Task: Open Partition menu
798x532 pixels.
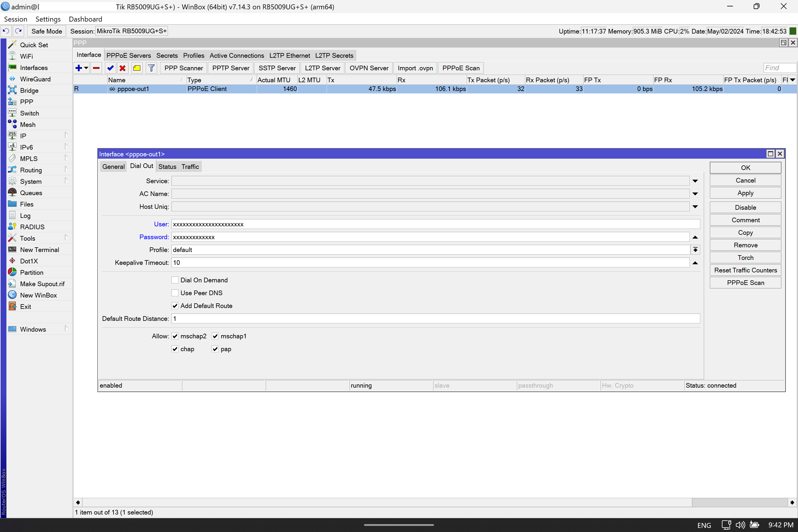Action: (32, 272)
